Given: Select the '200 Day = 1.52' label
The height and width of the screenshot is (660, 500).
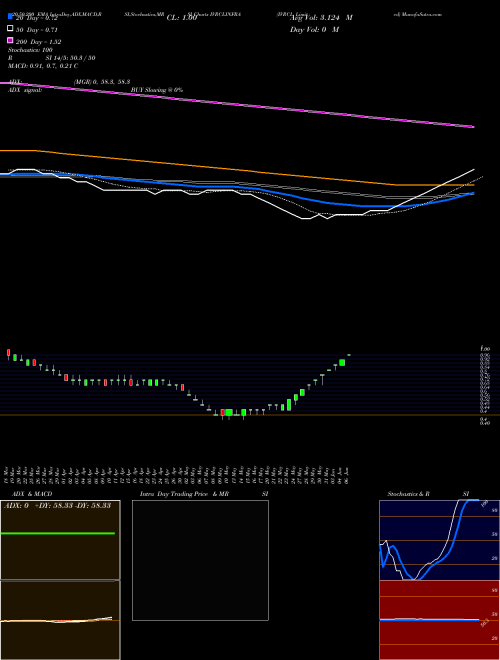Looking at the screenshot, I should coord(39,42).
